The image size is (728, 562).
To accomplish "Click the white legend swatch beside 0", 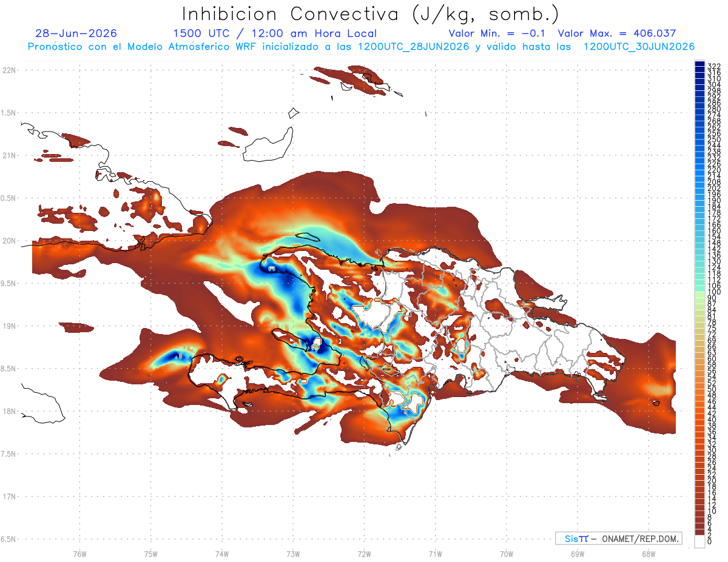I will pos(699,543).
